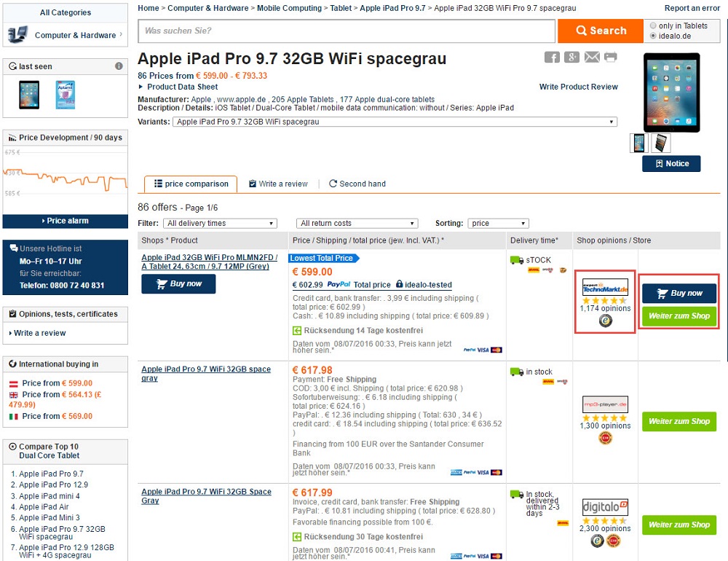Click the PayPal logo in first offer
The width and height of the screenshot is (728, 561).
click(339, 284)
